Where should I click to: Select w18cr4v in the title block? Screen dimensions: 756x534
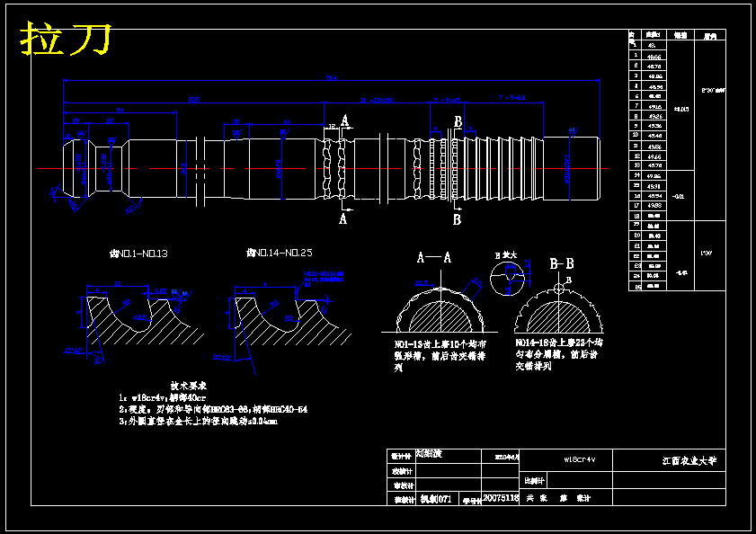pos(580,459)
